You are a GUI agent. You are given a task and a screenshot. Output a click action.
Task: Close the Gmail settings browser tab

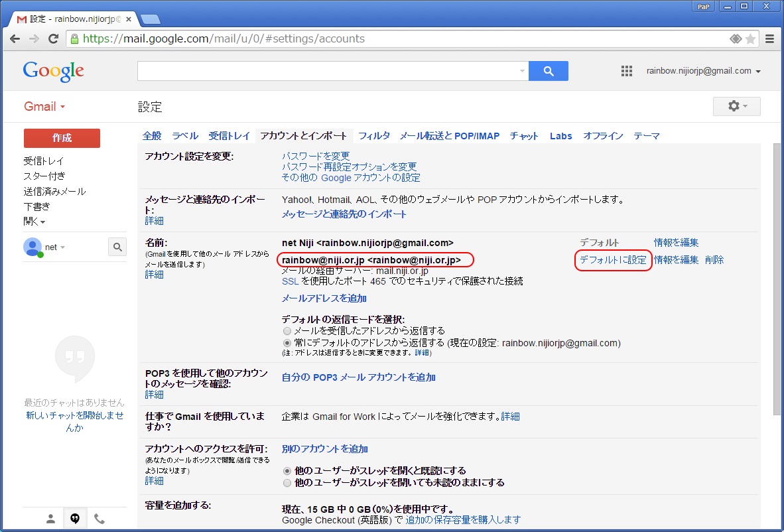(x=129, y=19)
